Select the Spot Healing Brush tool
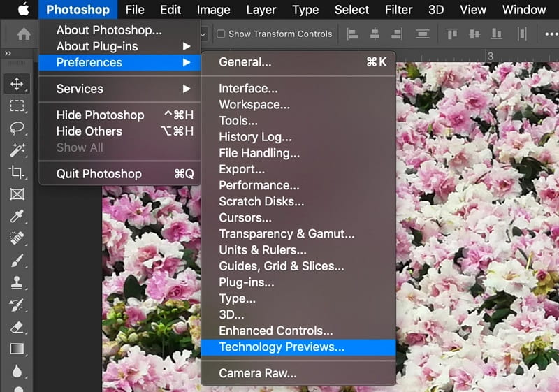 tap(17, 238)
